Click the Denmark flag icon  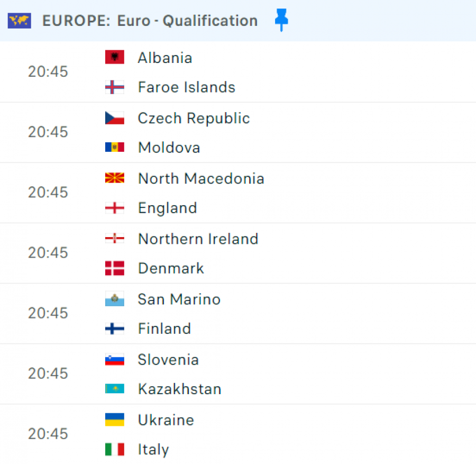(114, 268)
